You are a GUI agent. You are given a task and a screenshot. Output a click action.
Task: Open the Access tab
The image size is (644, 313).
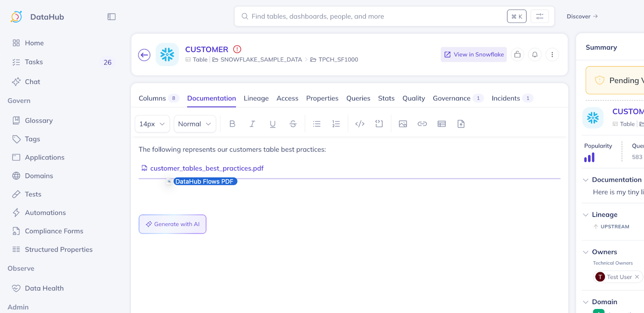pyautogui.click(x=287, y=98)
